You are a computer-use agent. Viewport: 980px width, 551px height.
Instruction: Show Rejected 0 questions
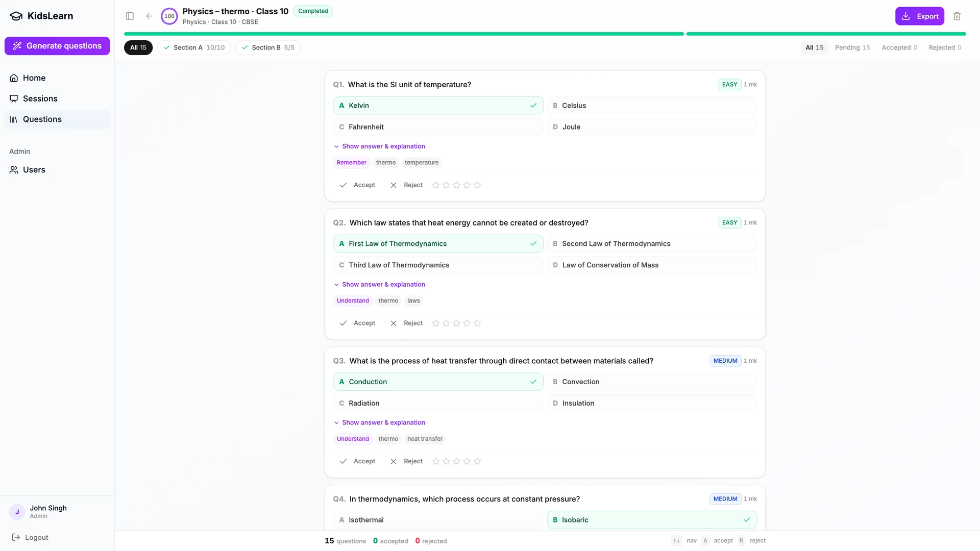pyautogui.click(x=945, y=47)
